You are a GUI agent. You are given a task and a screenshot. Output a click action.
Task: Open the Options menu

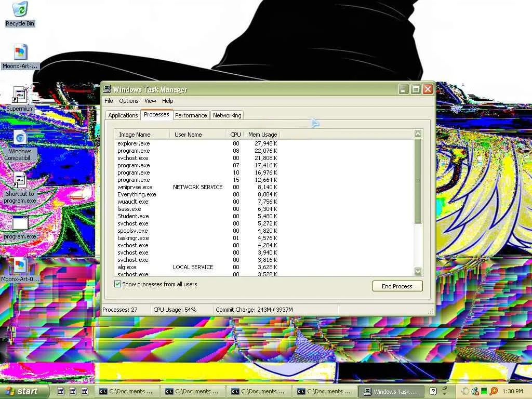point(129,101)
